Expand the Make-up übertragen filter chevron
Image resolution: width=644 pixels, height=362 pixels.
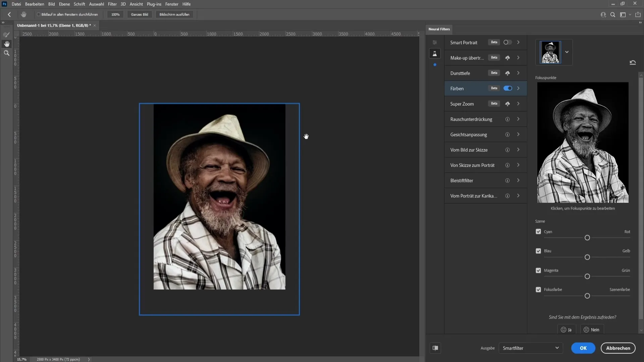tap(519, 58)
